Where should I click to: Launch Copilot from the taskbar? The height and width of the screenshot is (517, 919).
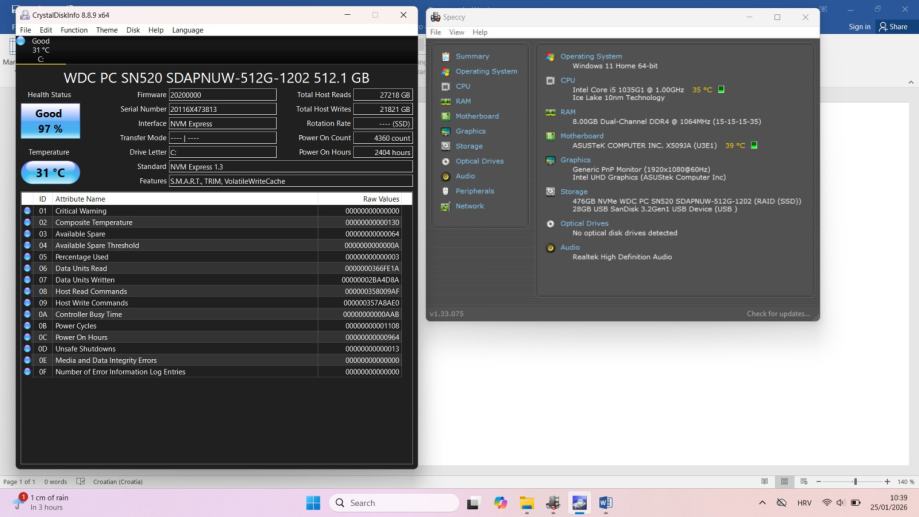(x=500, y=503)
